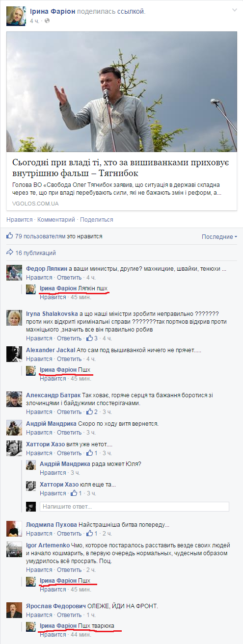The height and width of the screenshot is (644, 243).
Task: Click Ірина Фаріон's profile avatar at post top
Action: click(16, 16)
